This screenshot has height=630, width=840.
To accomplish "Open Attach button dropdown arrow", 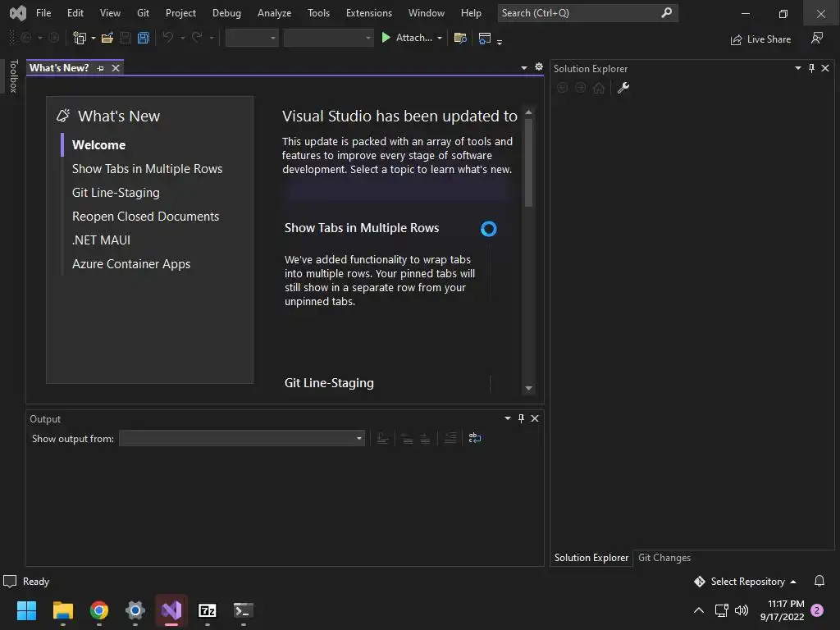I will [440, 38].
